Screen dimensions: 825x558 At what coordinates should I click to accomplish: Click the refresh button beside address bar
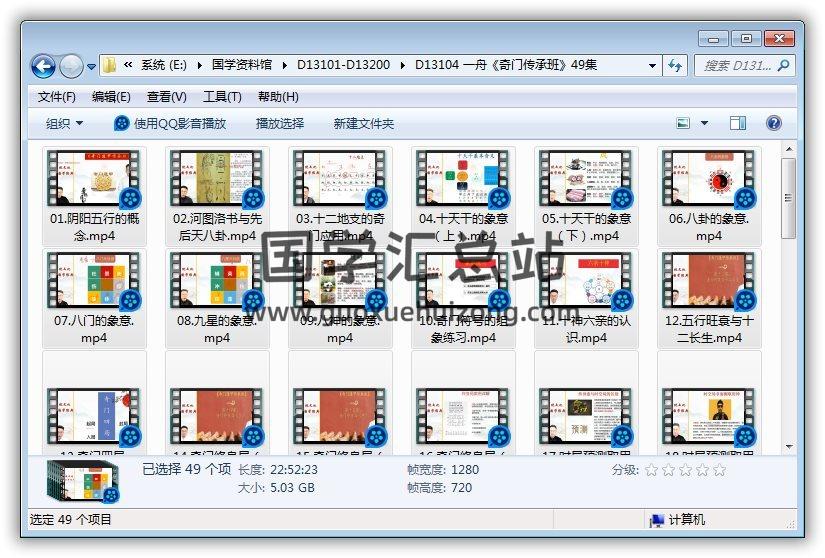click(x=675, y=66)
